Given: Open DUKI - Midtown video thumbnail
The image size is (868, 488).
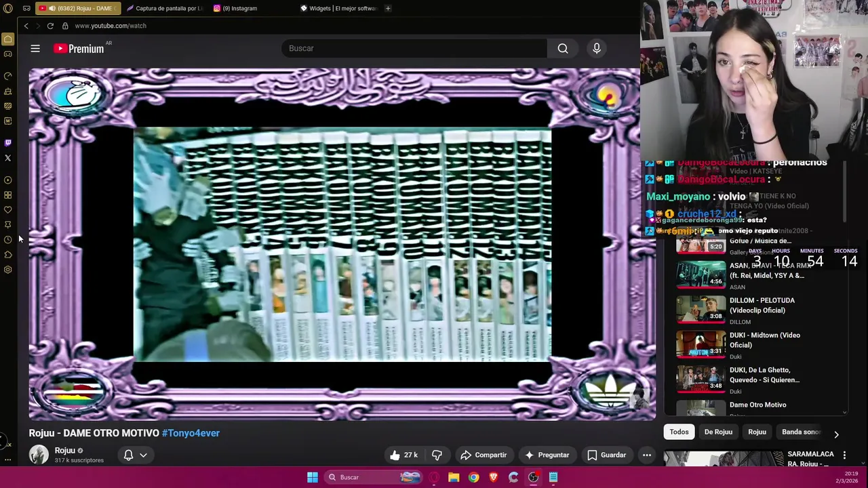Looking at the screenshot, I should coord(701,345).
